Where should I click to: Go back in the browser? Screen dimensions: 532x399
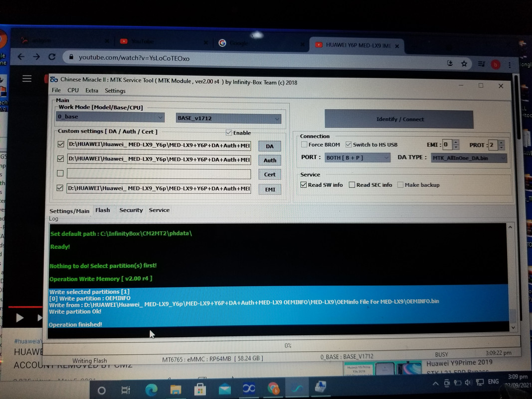point(21,57)
